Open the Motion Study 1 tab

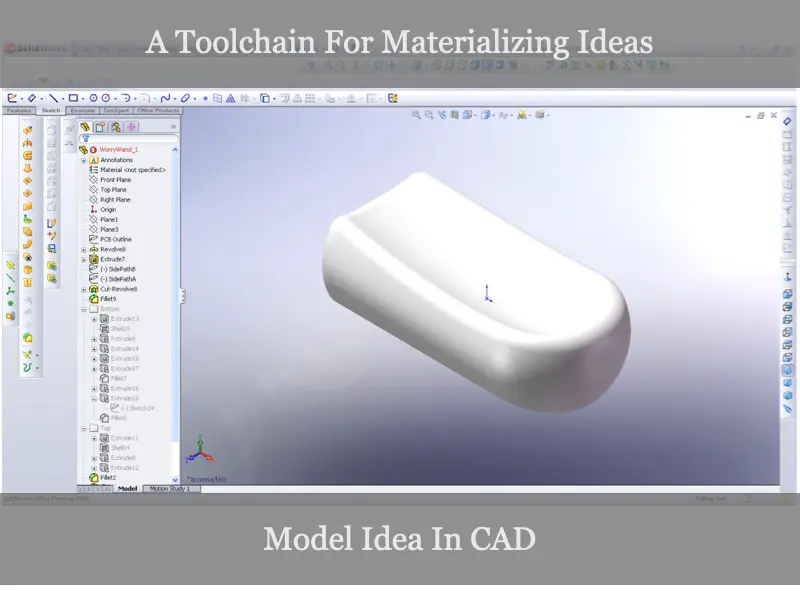(171, 489)
